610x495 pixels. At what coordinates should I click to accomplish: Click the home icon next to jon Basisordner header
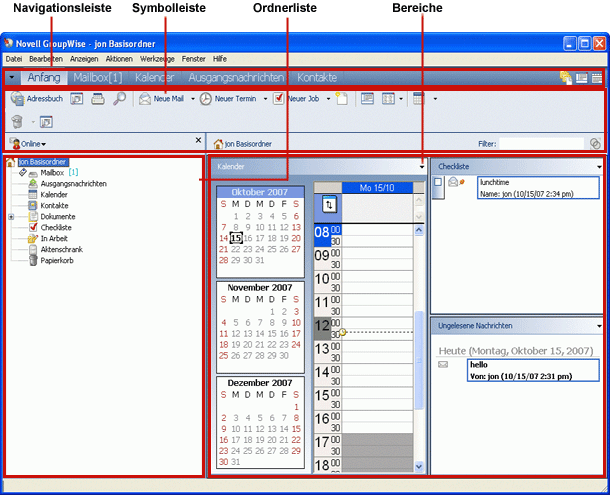[218, 144]
